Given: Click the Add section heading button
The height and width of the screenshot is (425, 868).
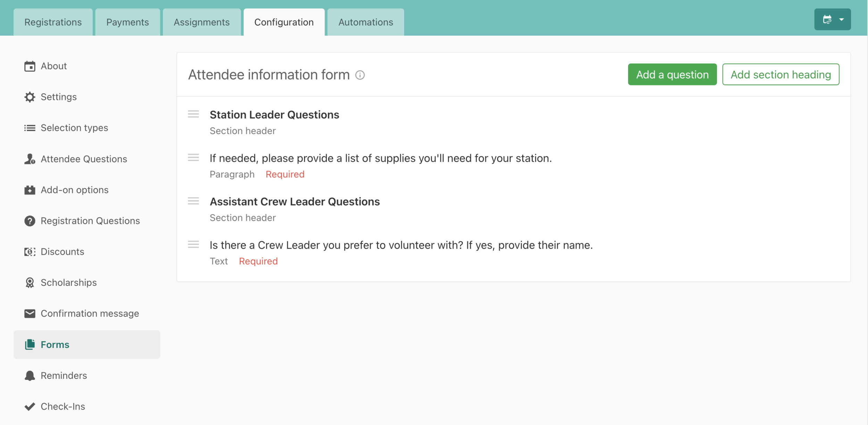Looking at the screenshot, I should click(781, 74).
